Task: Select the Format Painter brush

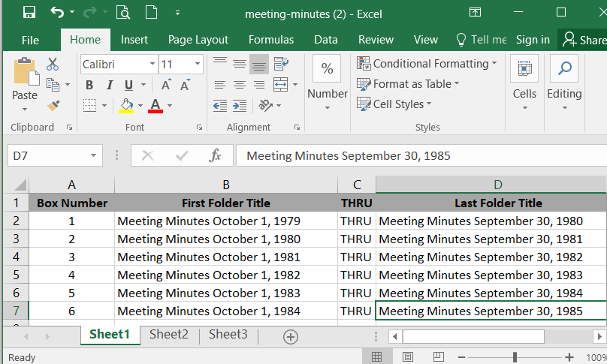Action: pos(53,105)
